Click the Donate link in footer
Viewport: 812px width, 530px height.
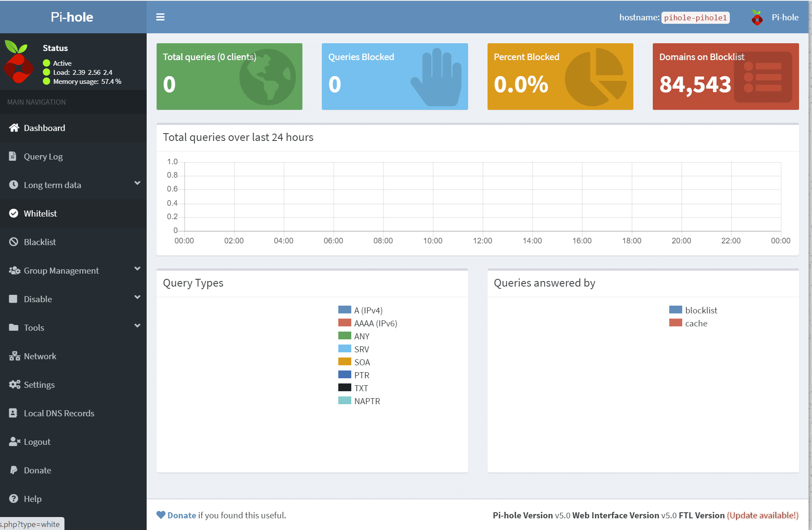click(x=182, y=515)
